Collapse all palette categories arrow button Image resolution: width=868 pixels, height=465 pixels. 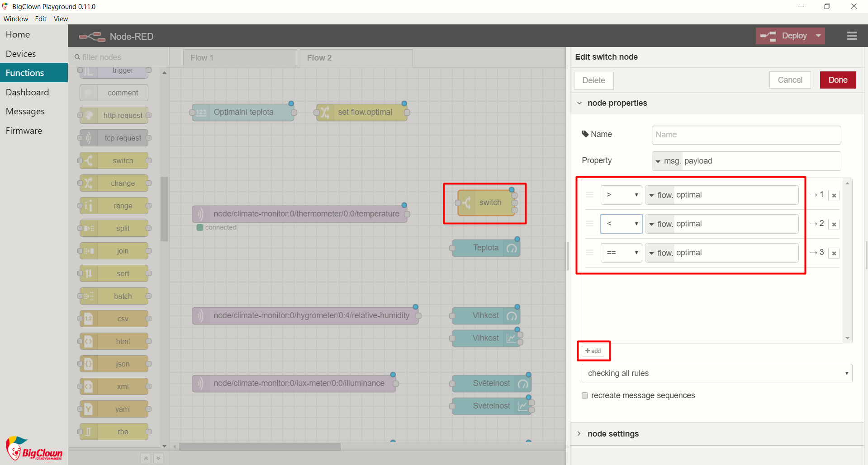pyautogui.click(x=146, y=458)
